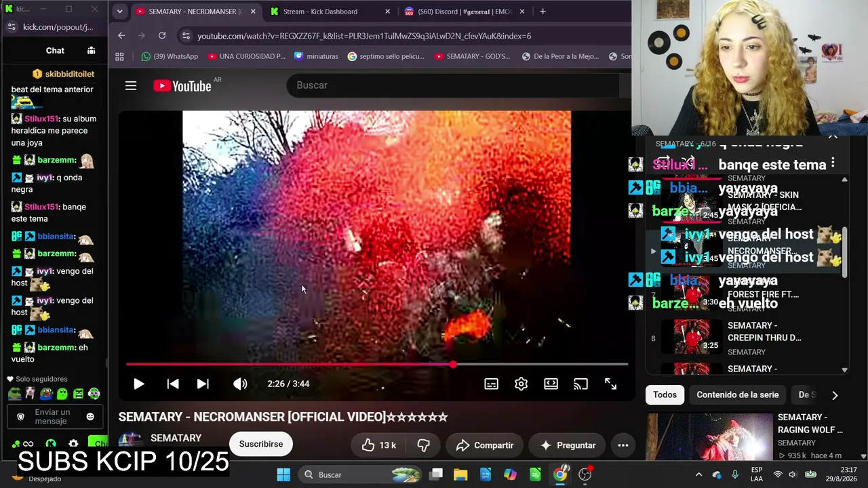This screenshot has width=868, height=488.
Task: Click the Compartir share button
Action: coord(485,445)
